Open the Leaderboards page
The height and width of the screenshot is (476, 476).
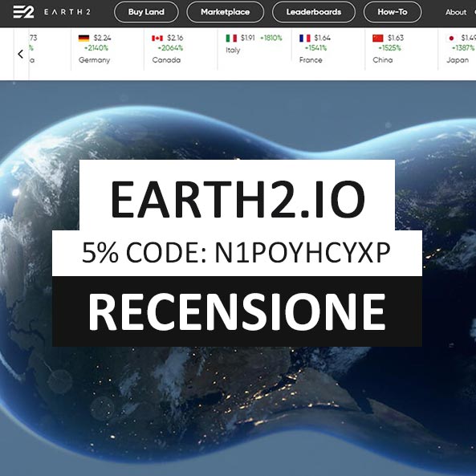coord(314,12)
